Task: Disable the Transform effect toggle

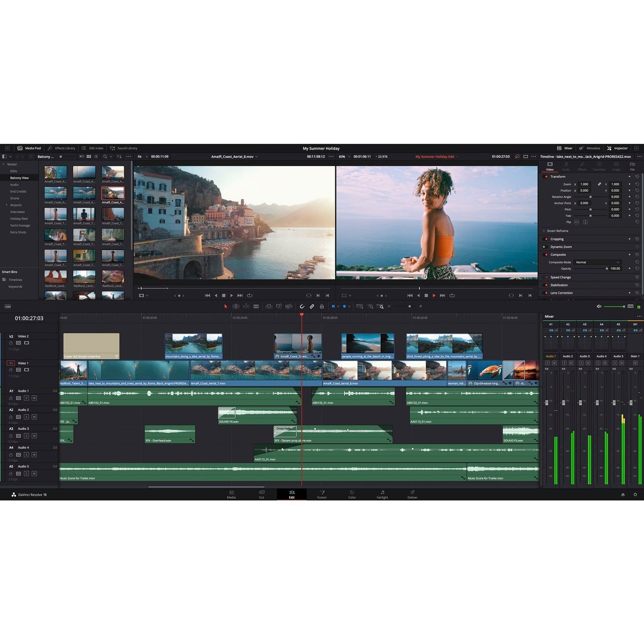Action: tap(546, 176)
